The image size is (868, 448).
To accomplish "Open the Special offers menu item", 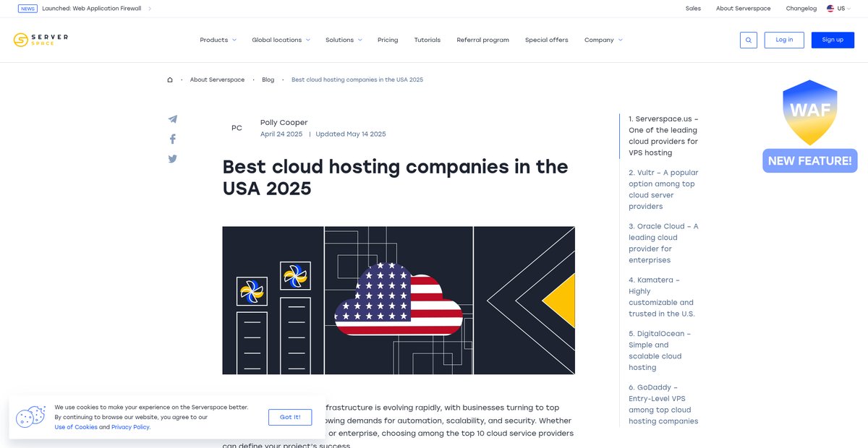I will click(547, 40).
